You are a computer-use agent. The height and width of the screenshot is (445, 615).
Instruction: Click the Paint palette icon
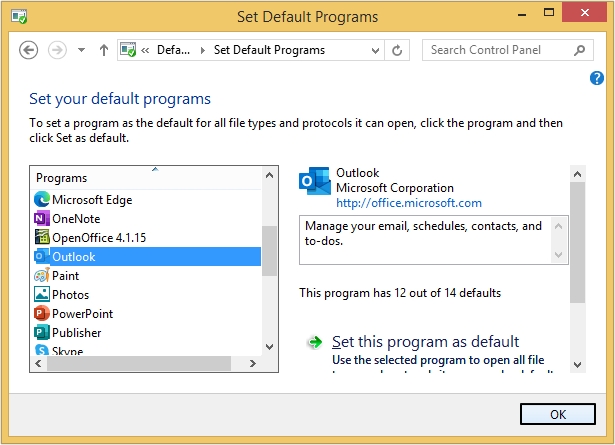[x=42, y=275]
